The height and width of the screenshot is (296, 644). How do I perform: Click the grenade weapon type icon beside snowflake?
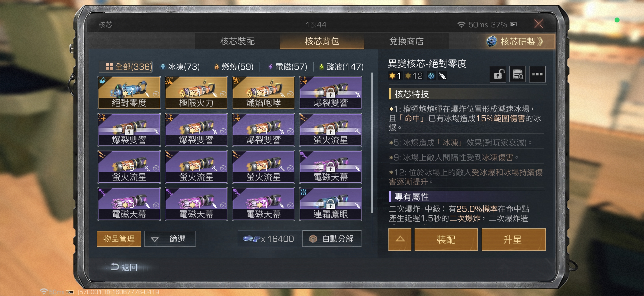click(x=442, y=76)
